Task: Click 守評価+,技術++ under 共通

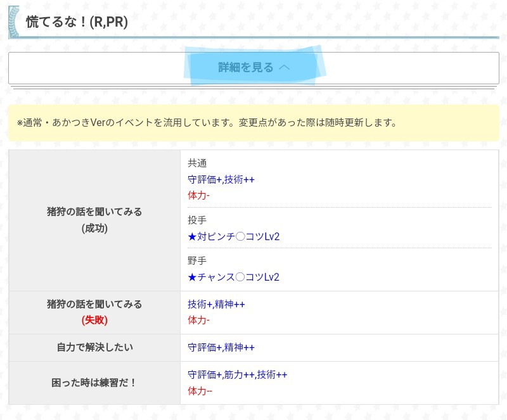Action: [x=221, y=179]
